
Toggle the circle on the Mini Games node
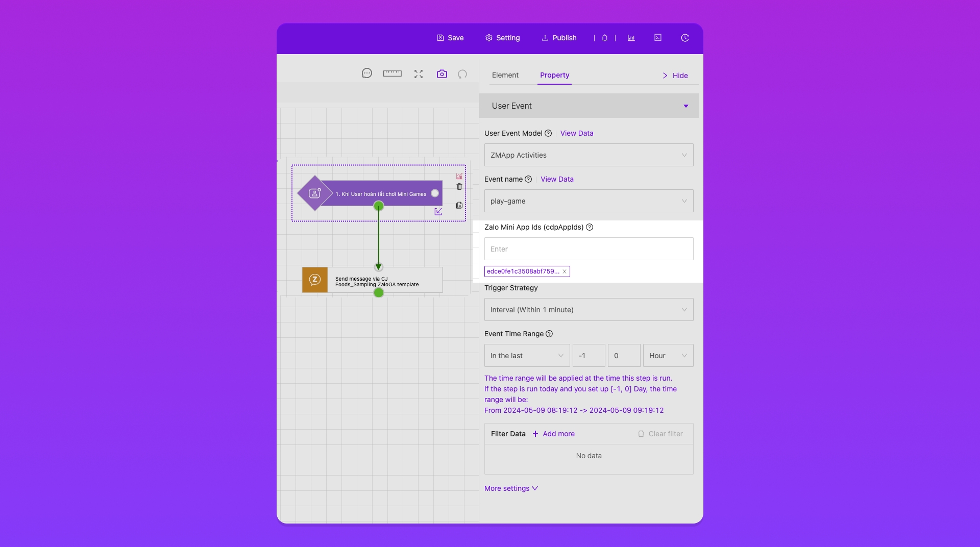[435, 193]
